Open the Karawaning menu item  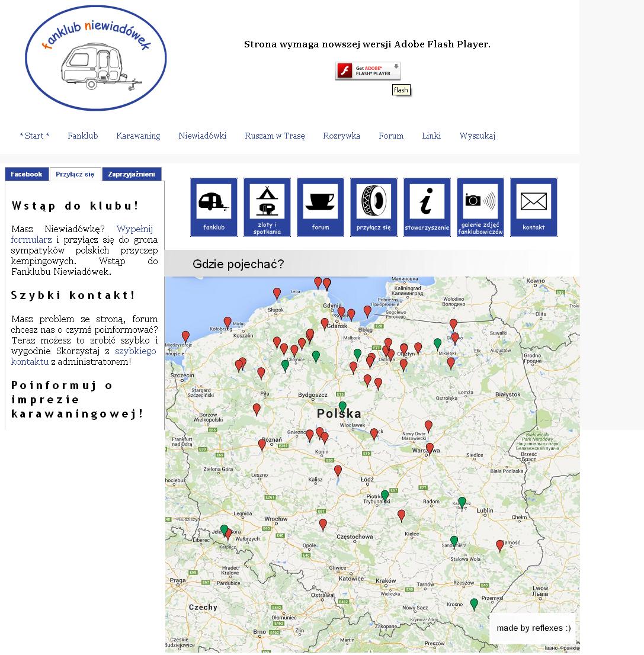(x=138, y=136)
